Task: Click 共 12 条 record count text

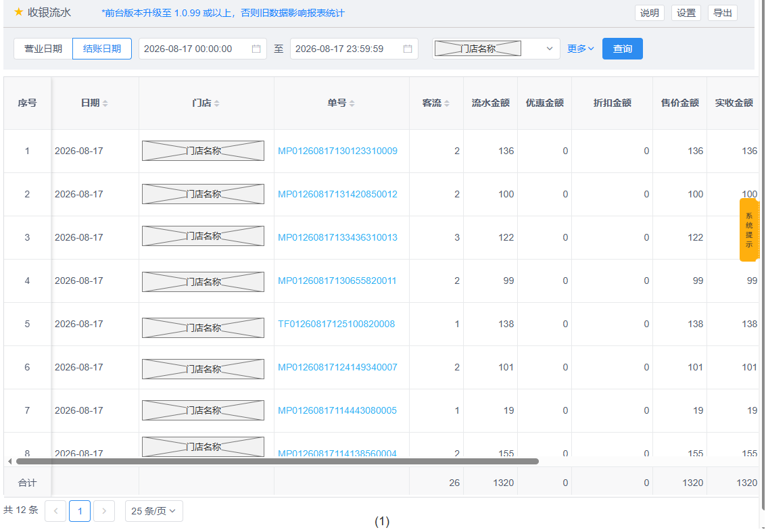Action: [20, 510]
